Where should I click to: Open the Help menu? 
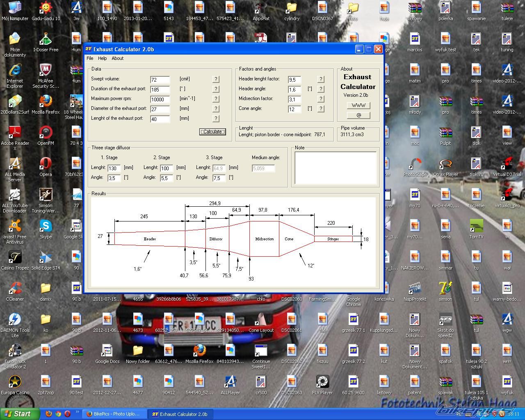[x=102, y=58]
